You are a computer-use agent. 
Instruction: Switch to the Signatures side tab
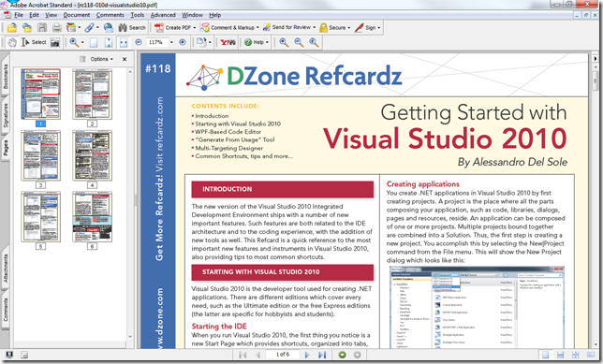pos(6,116)
